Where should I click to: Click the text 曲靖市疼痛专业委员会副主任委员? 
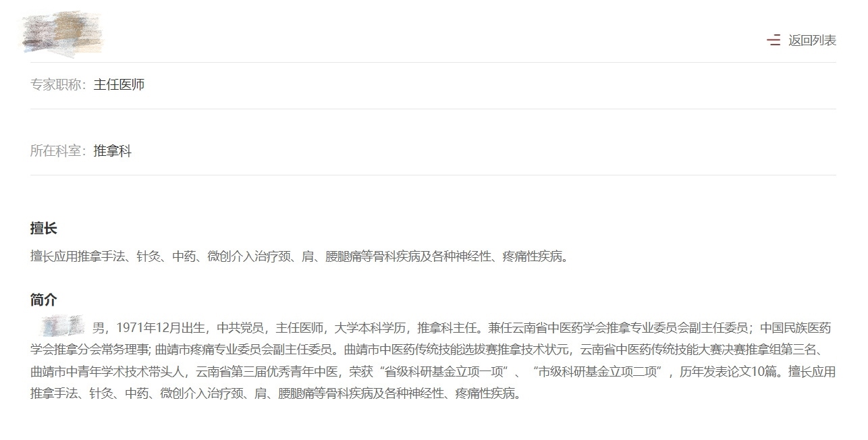pyautogui.click(x=245, y=350)
